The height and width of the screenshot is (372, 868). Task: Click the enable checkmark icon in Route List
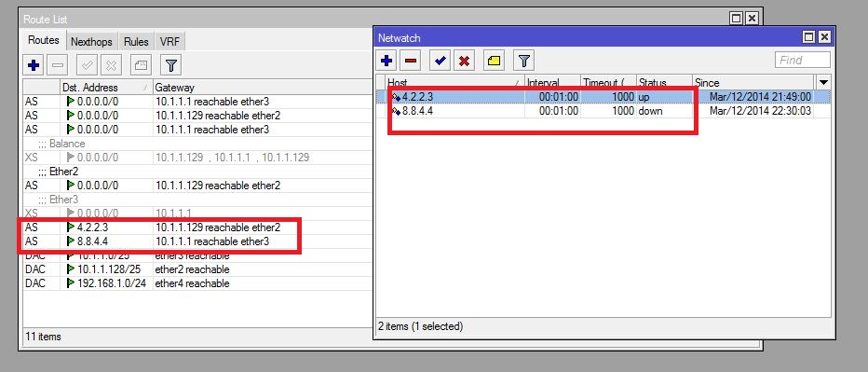tap(87, 66)
